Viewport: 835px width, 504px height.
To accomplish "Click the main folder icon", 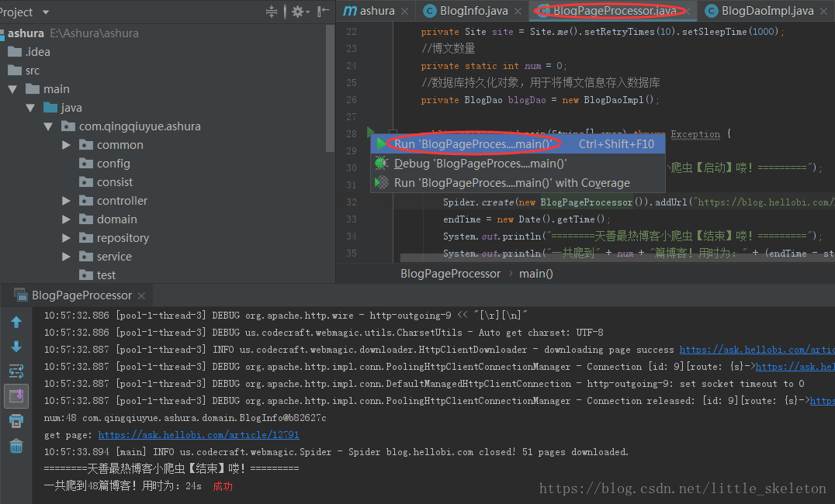I will [x=33, y=89].
